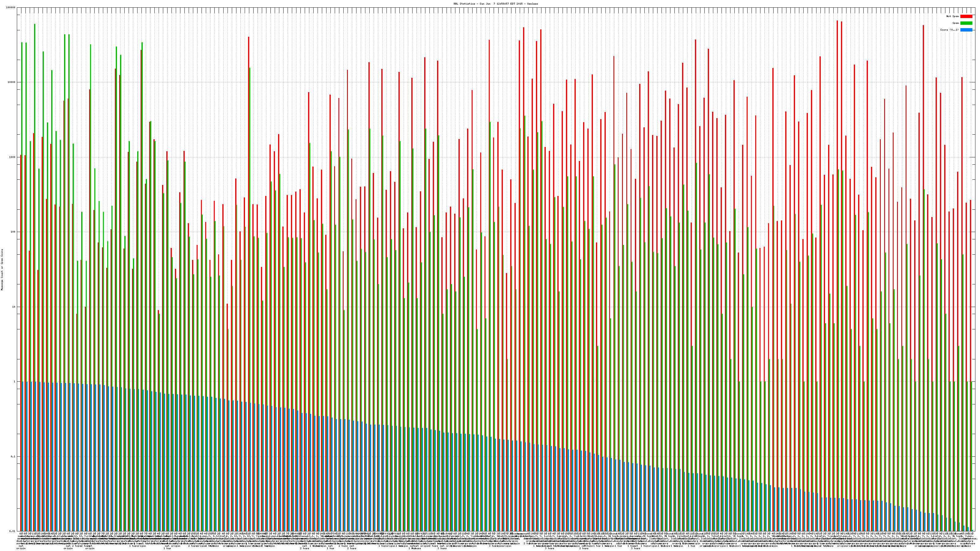
Task: Select the 'Score (0..1)' legend label
Action: click(x=949, y=30)
